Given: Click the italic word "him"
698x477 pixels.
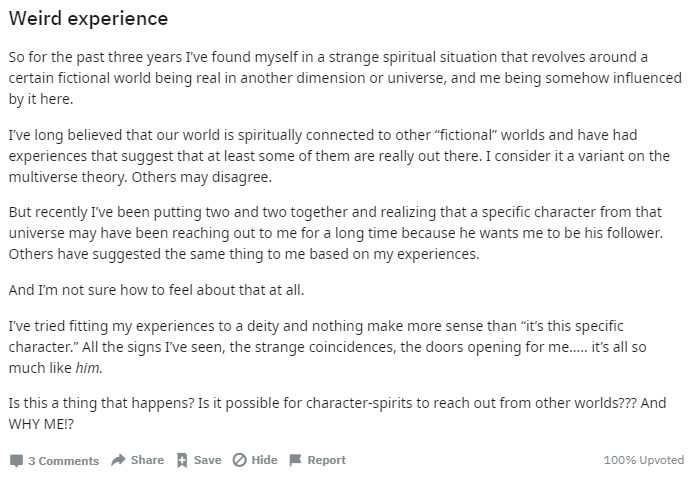Looking at the screenshot, I should (x=89, y=368).
